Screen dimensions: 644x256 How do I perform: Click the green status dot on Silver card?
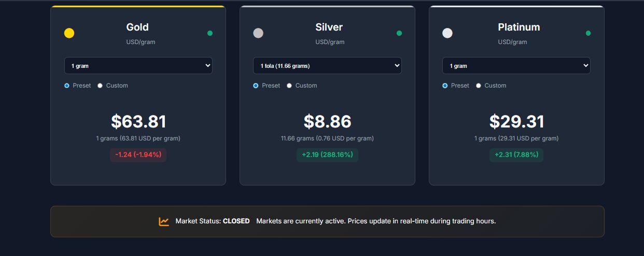pyautogui.click(x=399, y=33)
